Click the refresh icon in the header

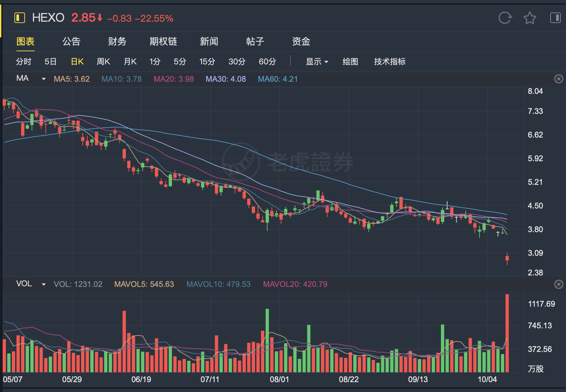click(505, 18)
